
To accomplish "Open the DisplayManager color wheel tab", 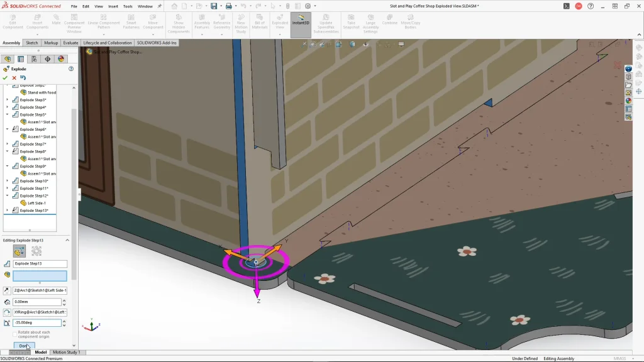I will [x=61, y=59].
